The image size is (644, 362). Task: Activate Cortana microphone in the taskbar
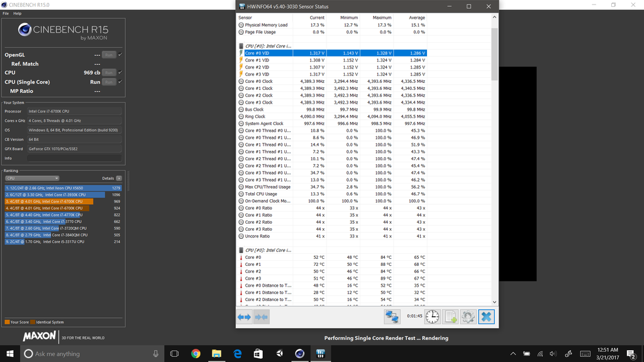point(156,353)
